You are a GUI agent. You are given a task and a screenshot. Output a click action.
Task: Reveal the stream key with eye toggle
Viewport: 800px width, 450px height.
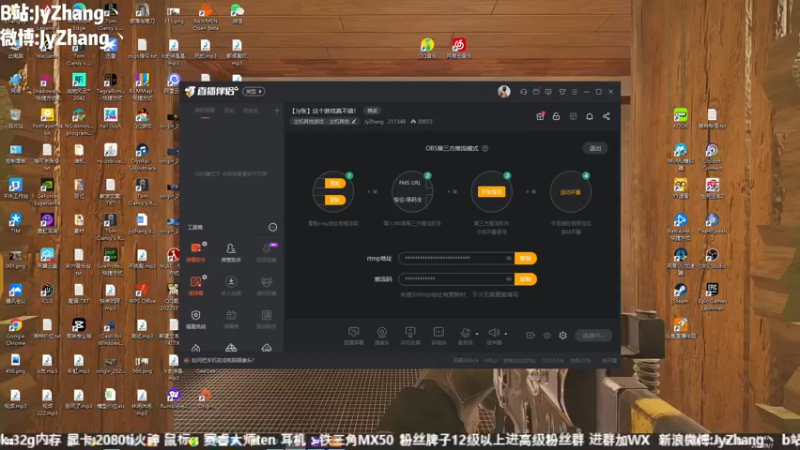coord(508,279)
